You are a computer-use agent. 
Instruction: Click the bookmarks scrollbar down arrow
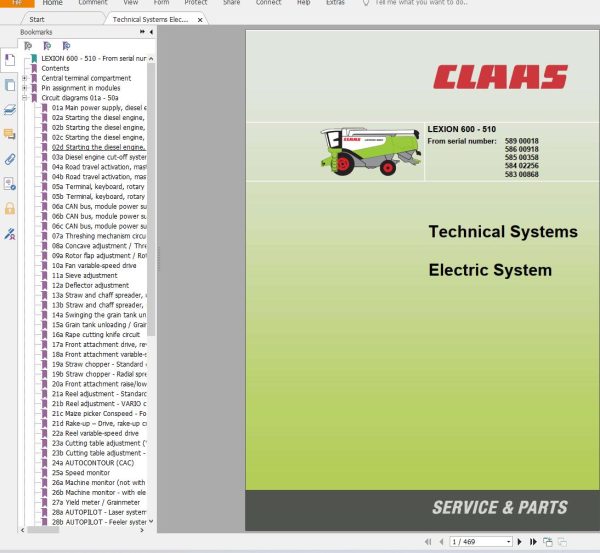click(x=151, y=521)
